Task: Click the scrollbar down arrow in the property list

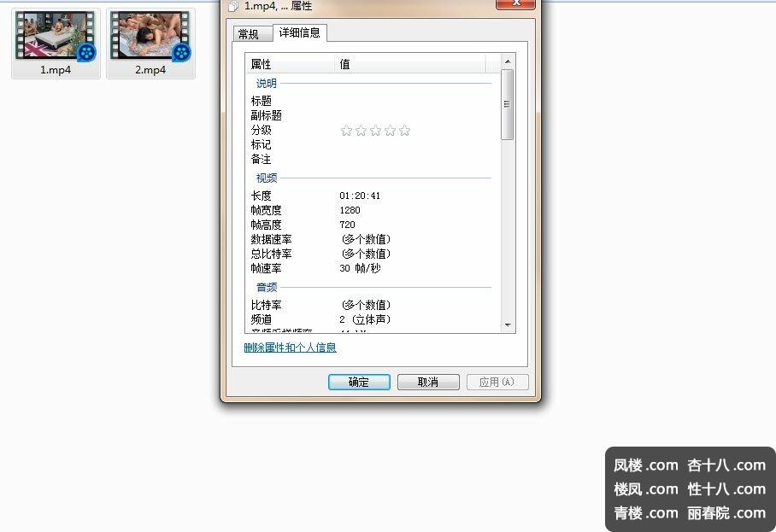Action: [508, 325]
